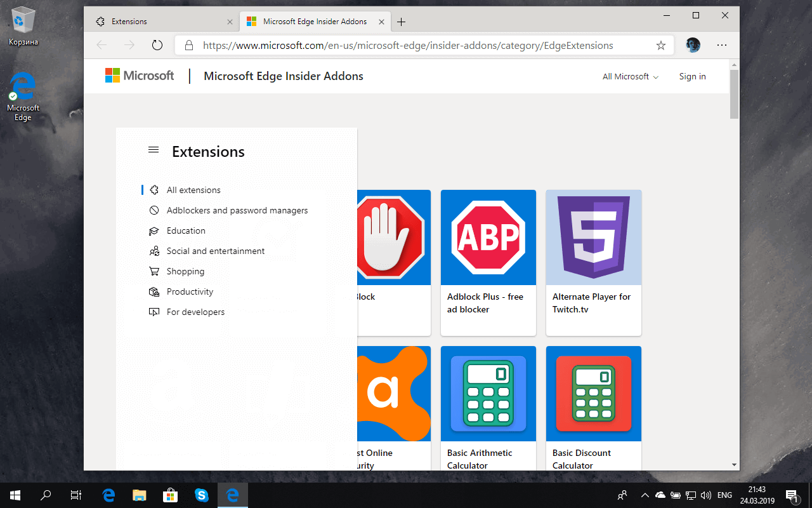
Task: Launch File Explorer from the taskbar
Action: 140,495
